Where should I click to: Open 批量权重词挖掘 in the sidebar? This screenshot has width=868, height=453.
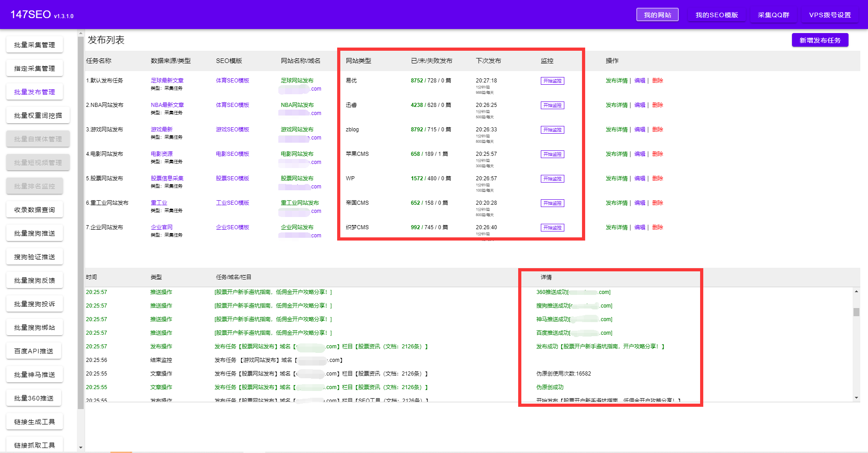[x=38, y=116]
